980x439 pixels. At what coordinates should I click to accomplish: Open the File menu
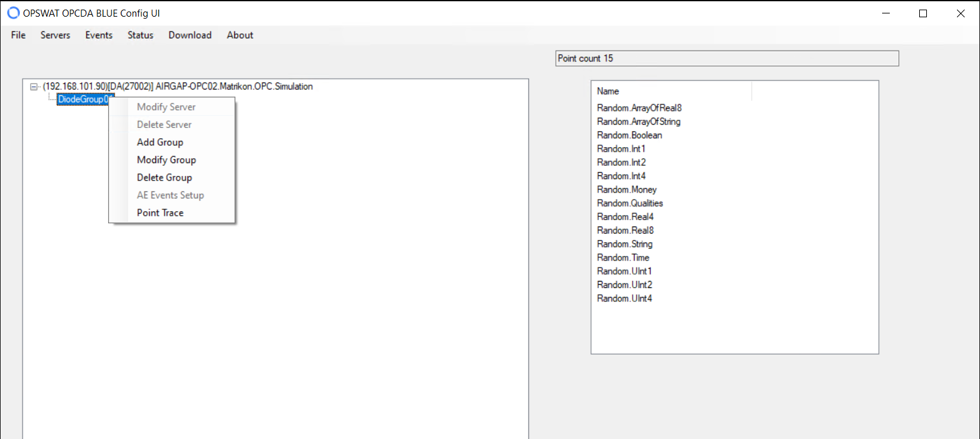[19, 35]
